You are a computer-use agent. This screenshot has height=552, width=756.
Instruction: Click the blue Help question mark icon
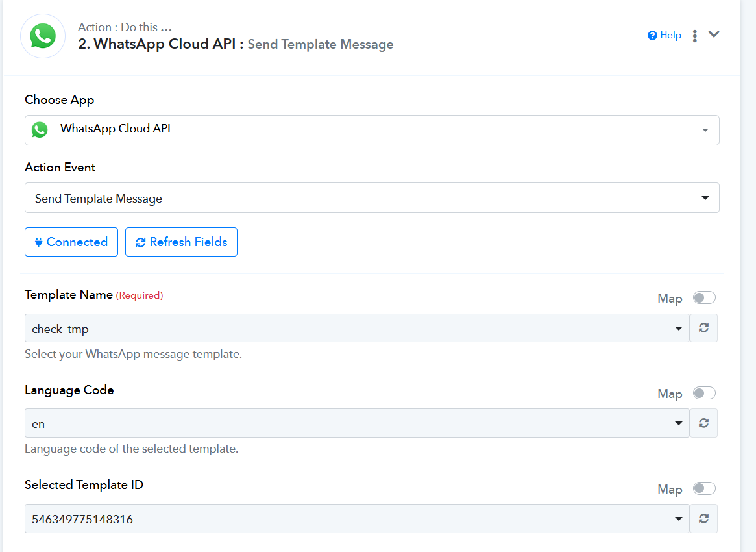coord(652,35)
